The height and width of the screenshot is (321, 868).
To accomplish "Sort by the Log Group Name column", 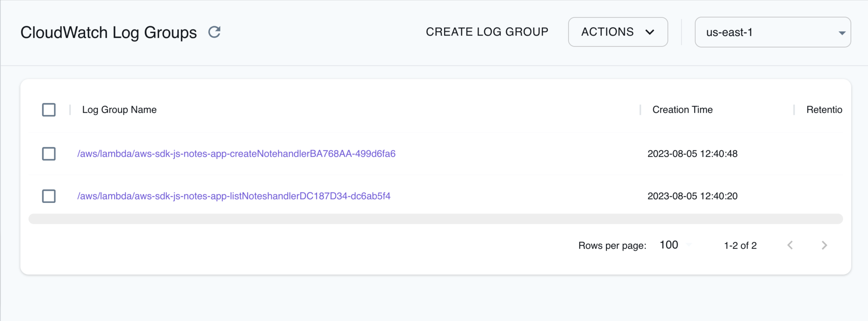I will [x=119, y=109].
